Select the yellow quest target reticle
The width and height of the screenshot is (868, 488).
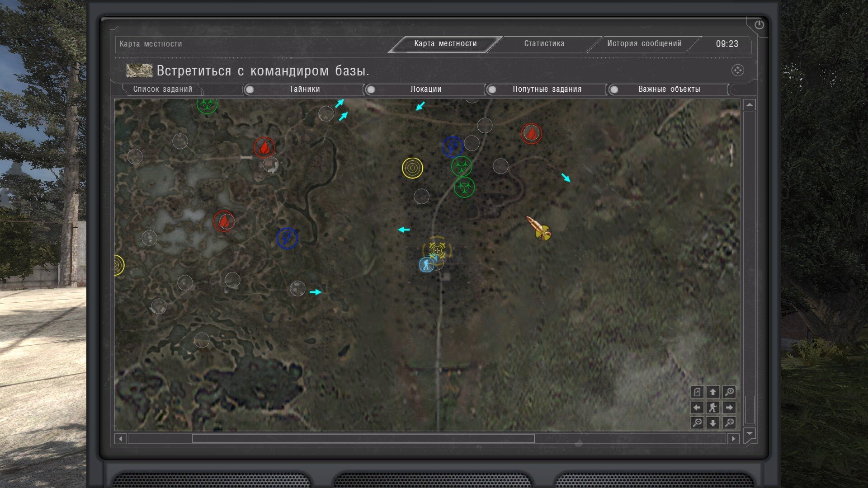pos(437,249)
